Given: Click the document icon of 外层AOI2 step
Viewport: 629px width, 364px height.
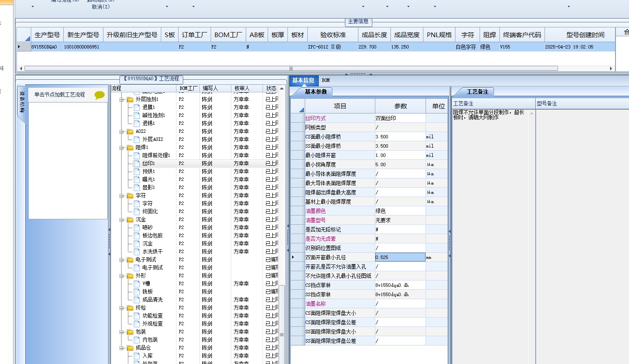Looking at the screenshot, I should (x=137, y=139).
